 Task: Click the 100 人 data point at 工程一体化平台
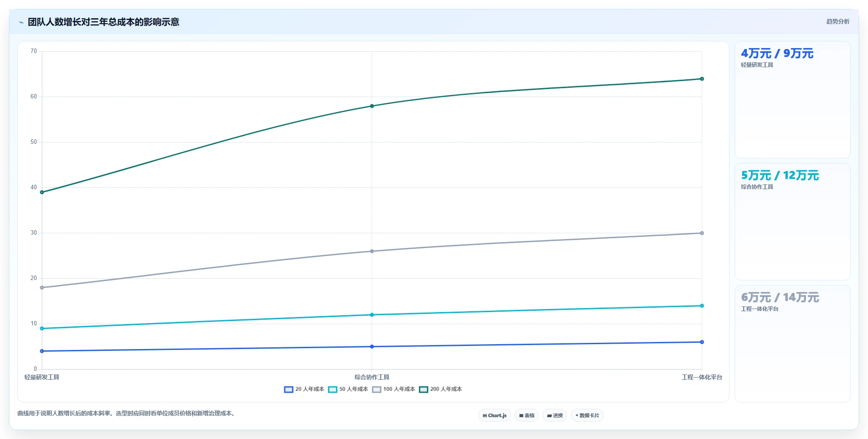pos(702,233)
